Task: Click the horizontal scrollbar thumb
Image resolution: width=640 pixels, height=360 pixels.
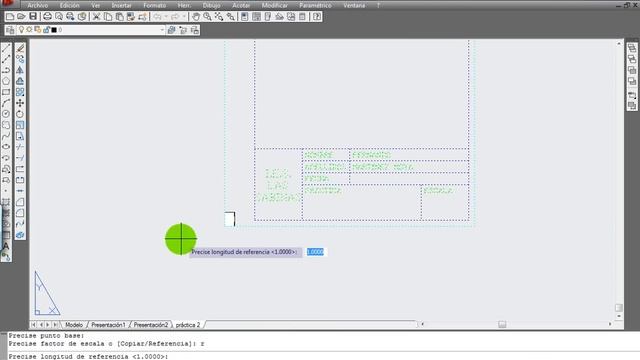Action: click(502, 324)
